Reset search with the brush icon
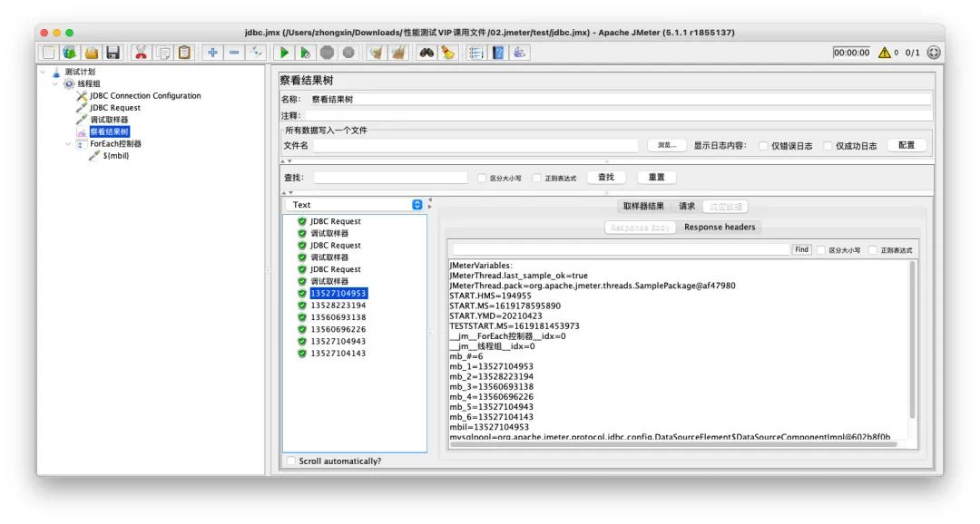Screen dimensions: 980x524 point(448,53)
